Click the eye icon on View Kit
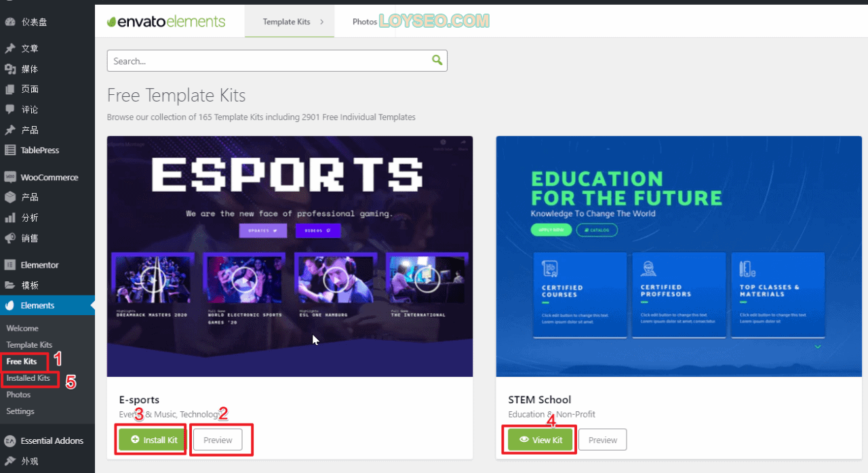Screen dimensions: 868x473 (524, 440)
